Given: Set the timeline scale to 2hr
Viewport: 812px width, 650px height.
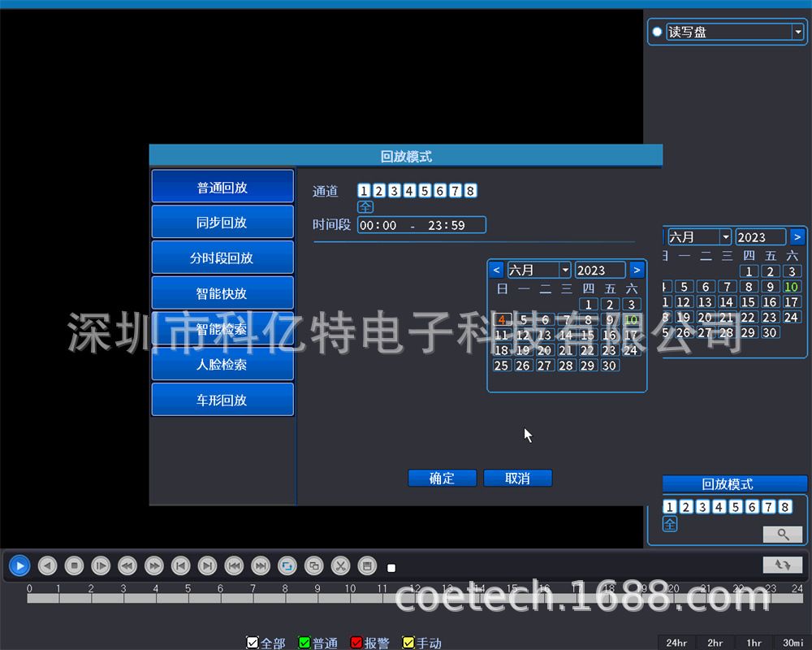Looking at the screenshot, I should (x=715, y=643).
